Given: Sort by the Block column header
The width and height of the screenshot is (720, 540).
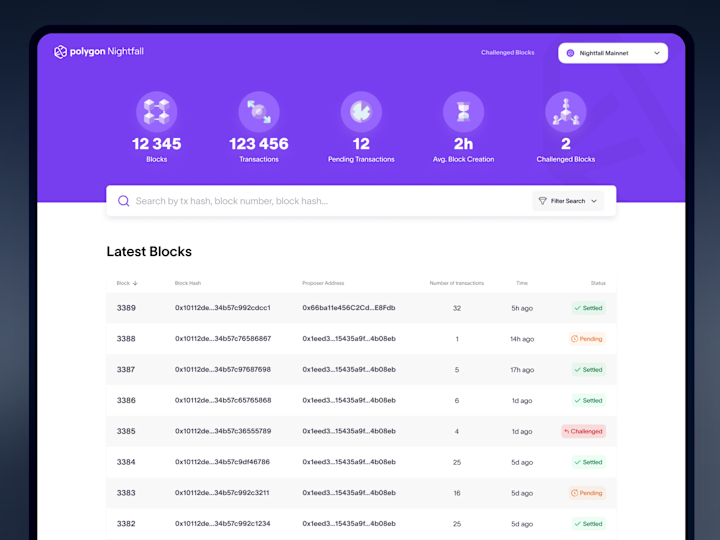Looking at the screenshot, I should [x=127, y=283].
